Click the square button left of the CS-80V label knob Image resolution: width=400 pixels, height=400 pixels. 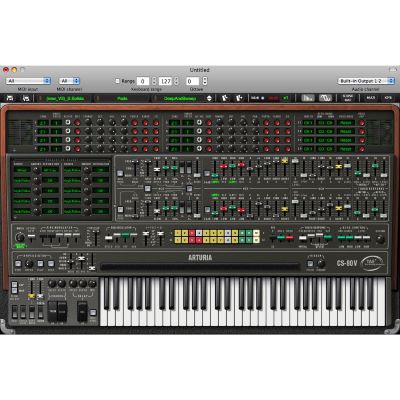[x=310, y=264]
